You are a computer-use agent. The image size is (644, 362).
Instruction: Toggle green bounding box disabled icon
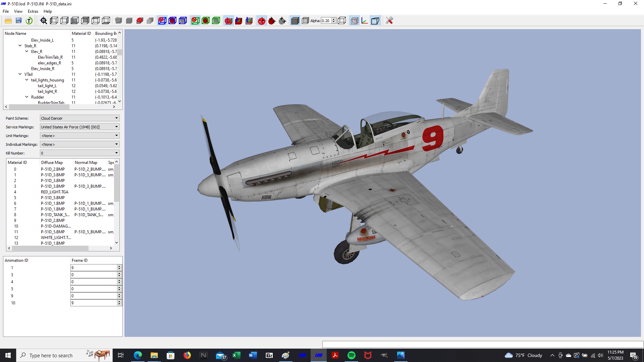tap(195, 21)
